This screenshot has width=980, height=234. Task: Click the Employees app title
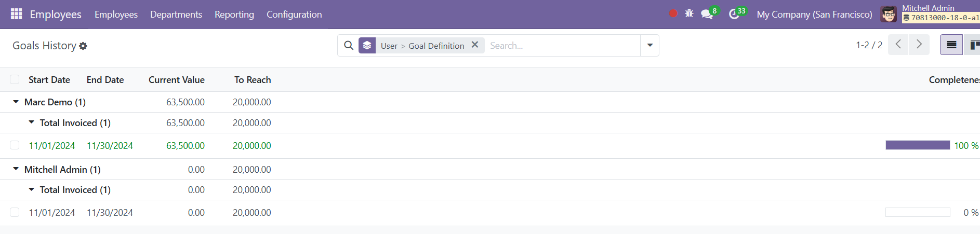pos(56,15)
